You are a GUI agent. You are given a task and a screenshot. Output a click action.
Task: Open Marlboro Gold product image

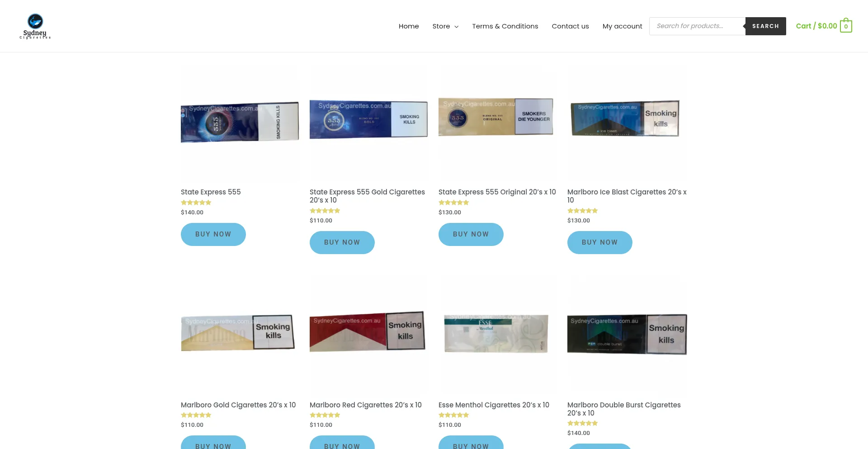pos(240,336)
